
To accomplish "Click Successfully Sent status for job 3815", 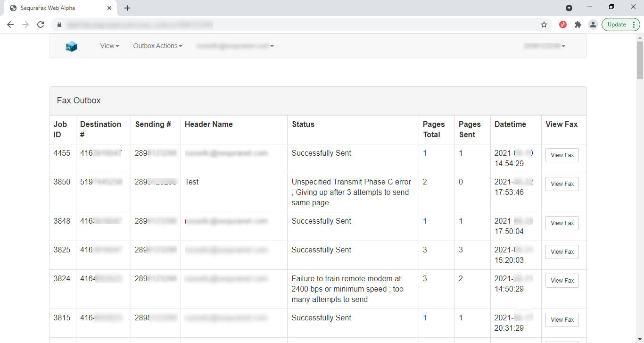I will pos(322,318).
